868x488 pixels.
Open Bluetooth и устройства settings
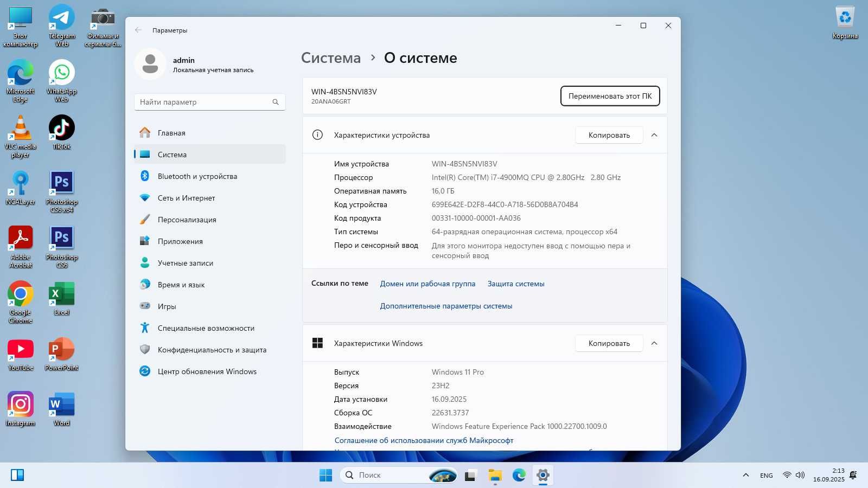point(209,176)
